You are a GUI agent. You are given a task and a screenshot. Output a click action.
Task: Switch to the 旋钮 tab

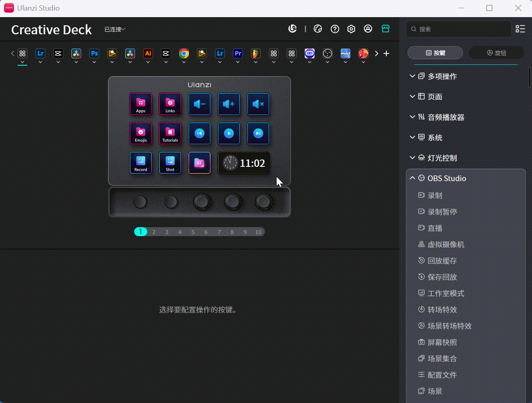coord(497,52)
